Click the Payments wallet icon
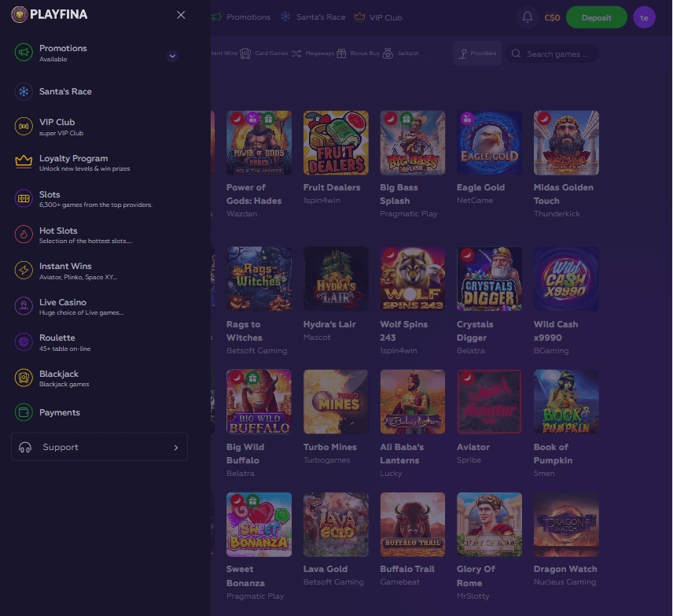The image size is (673, 616). pos(24,412)
